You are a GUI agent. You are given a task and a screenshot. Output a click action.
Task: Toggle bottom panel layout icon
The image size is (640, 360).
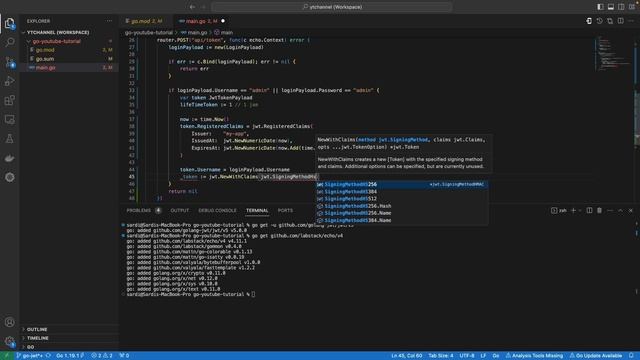(611, 7)
